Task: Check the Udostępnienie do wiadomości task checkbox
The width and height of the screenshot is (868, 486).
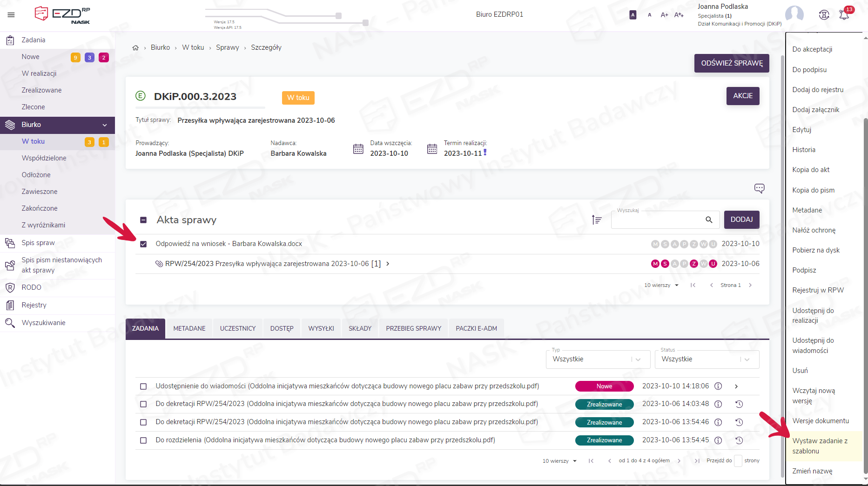Action: pos(143,386)
